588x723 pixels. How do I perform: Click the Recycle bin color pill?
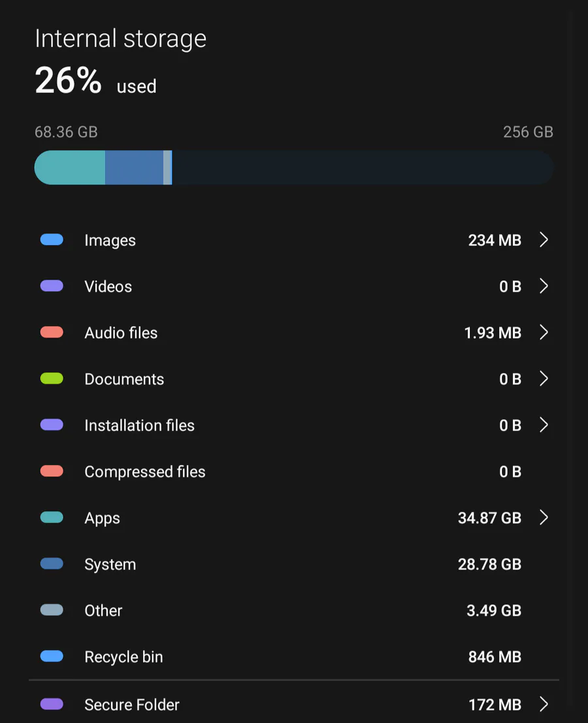52,657
